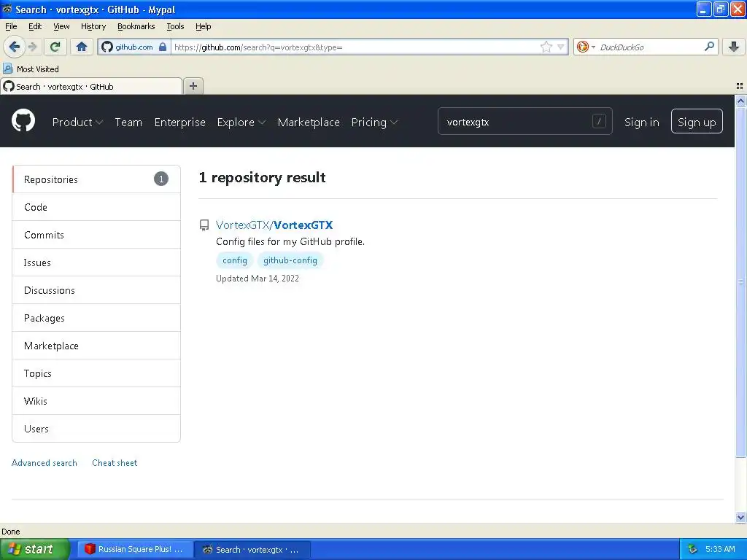Select the Topics filter in sidebar
The image size is (747, 560).
tap(96, 373)
